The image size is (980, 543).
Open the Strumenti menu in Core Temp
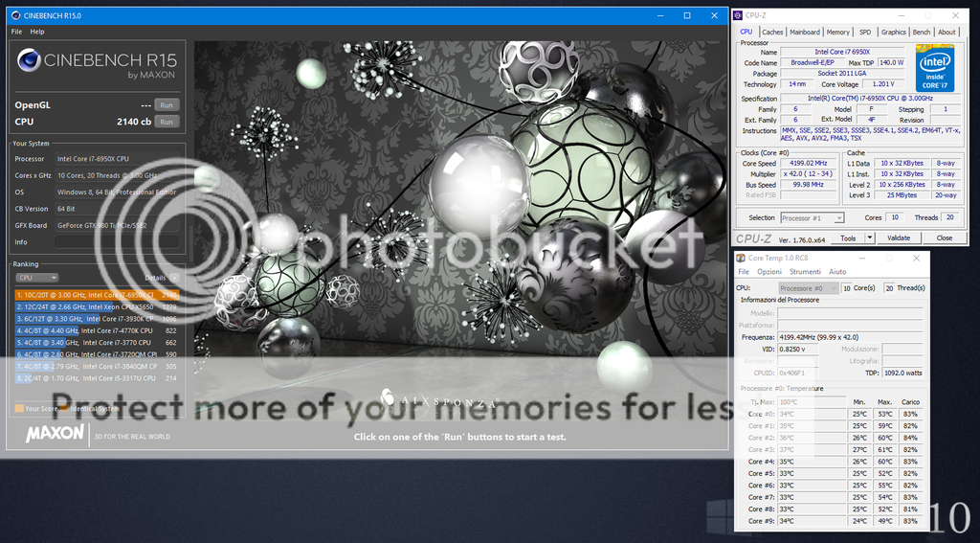click(805, 272)
